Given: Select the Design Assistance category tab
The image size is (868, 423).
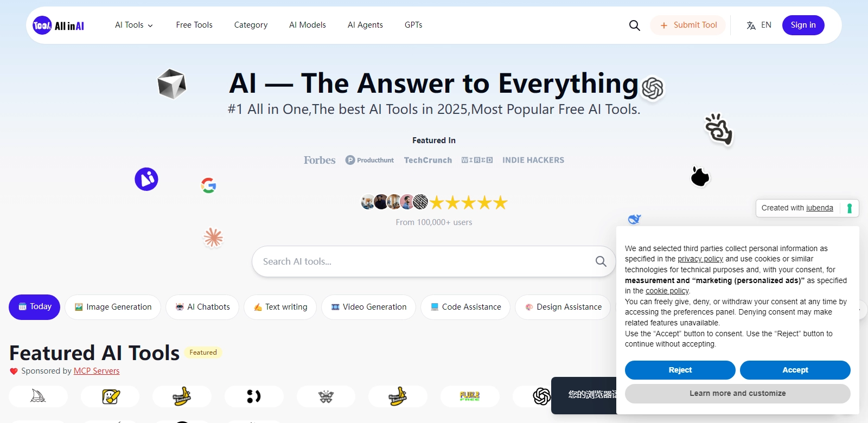Looking at the screenshot, I should (563, 307).
